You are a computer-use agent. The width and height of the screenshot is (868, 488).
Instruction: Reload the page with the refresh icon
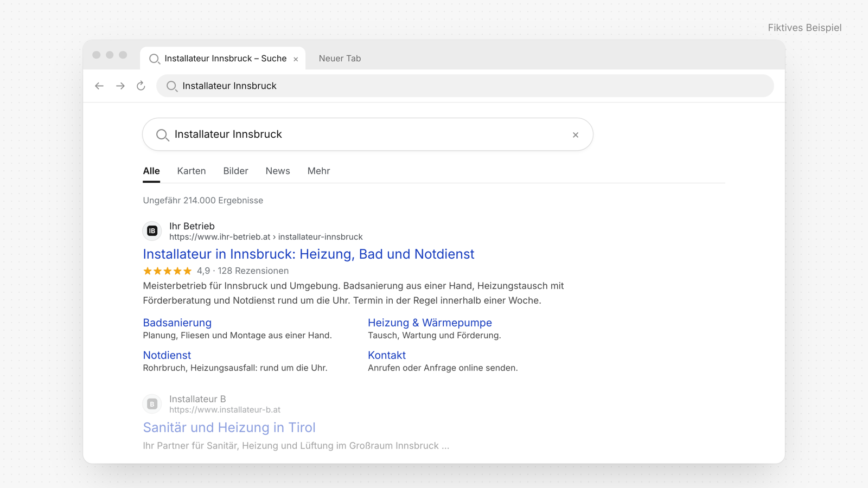141,86
